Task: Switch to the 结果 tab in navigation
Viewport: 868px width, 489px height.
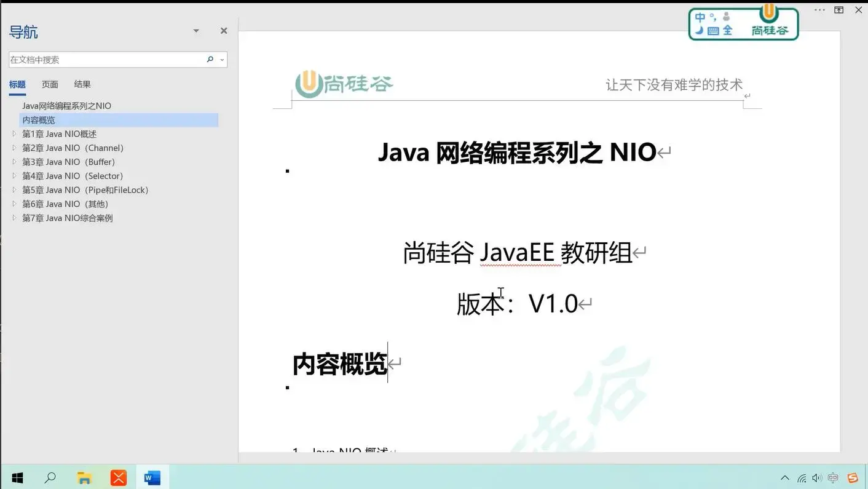Action: click(x=82, y=84)
